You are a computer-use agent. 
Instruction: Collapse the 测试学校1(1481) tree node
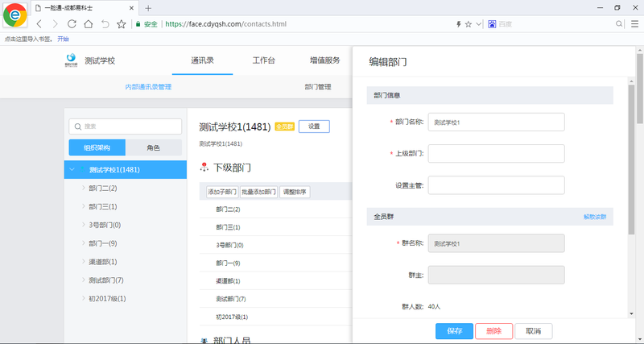73,170
